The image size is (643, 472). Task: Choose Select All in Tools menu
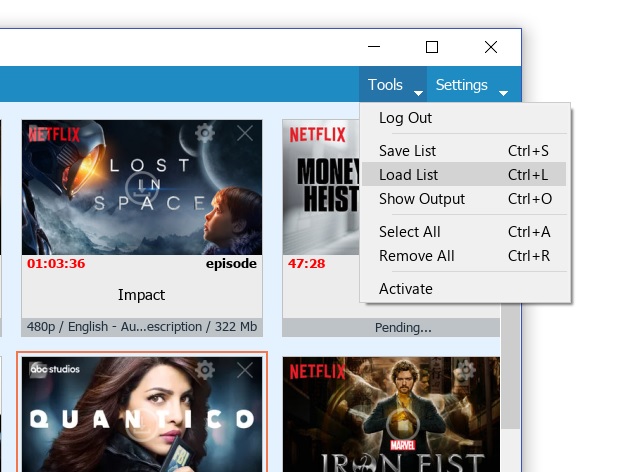coord(464,232)
